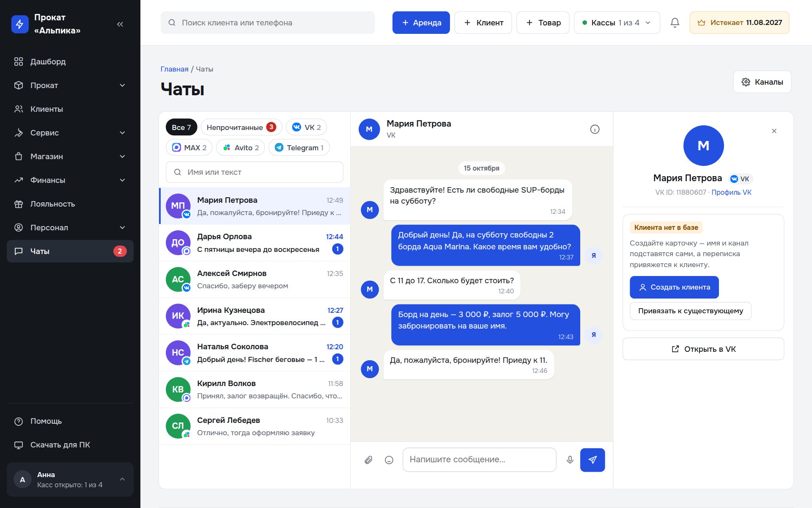Open Помощь in sidebar

point(70,421)
